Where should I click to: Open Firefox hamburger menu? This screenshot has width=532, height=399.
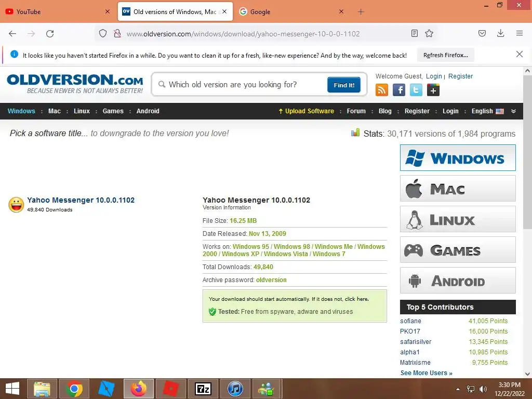520,33
